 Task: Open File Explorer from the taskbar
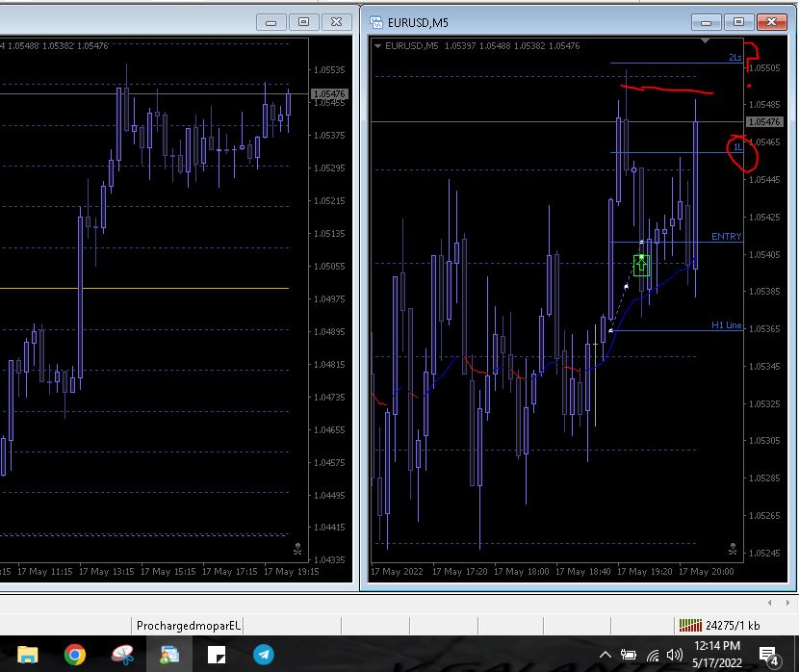pyautogui.click(x=28, y=655)
